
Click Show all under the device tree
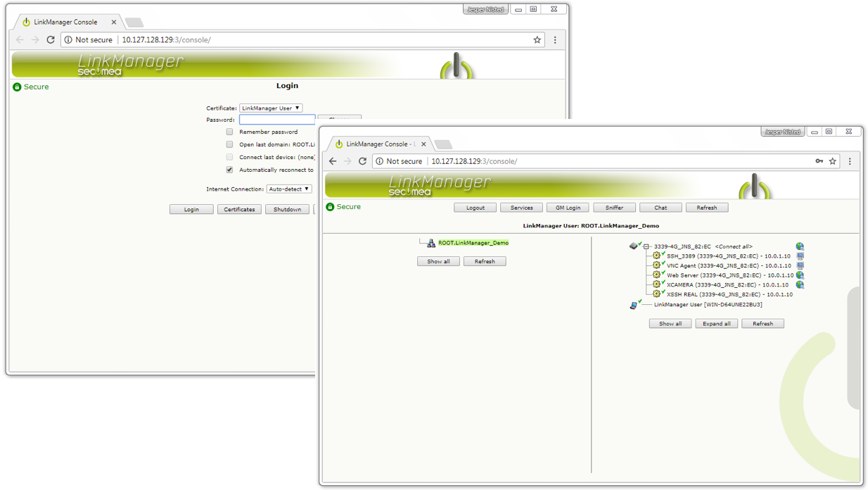coord(670,324)
